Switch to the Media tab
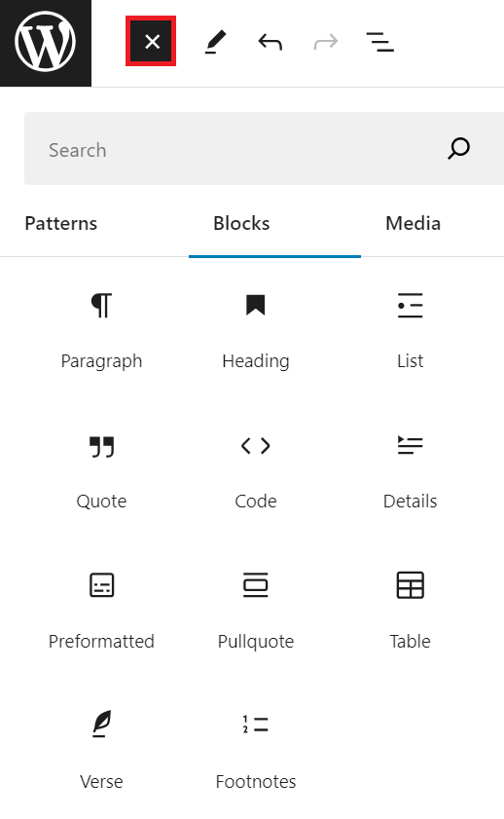The width and height of the screenshot is (504, 819). click(414, 224)
